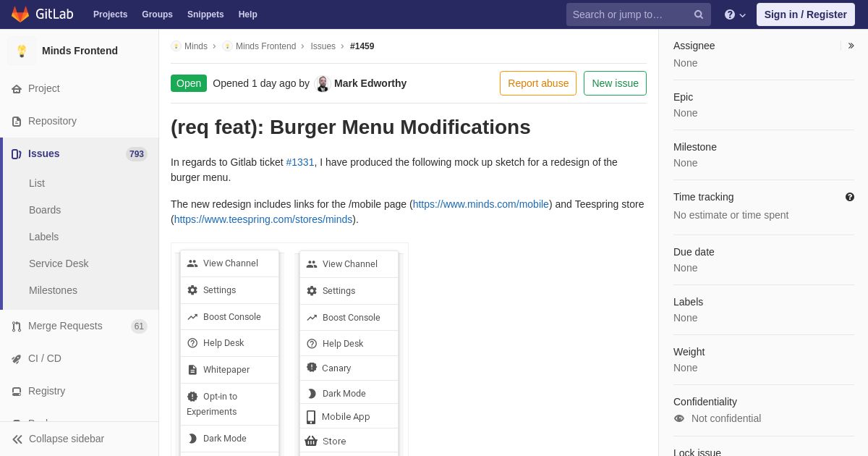The width and height of the screenshot is (868, 456).
Task: Click the Lock issue heading
Action: pos(697,452)
